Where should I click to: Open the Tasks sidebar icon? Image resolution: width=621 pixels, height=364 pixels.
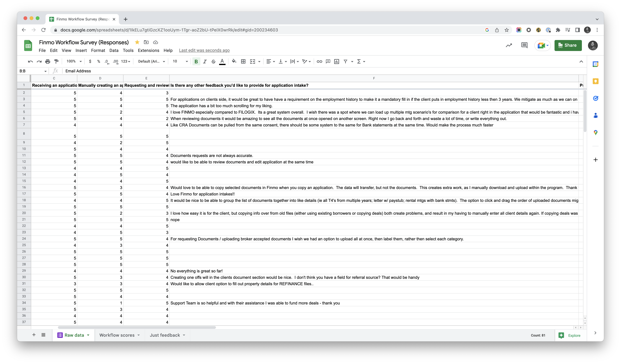pyautogui.click(x=595, y=98)
